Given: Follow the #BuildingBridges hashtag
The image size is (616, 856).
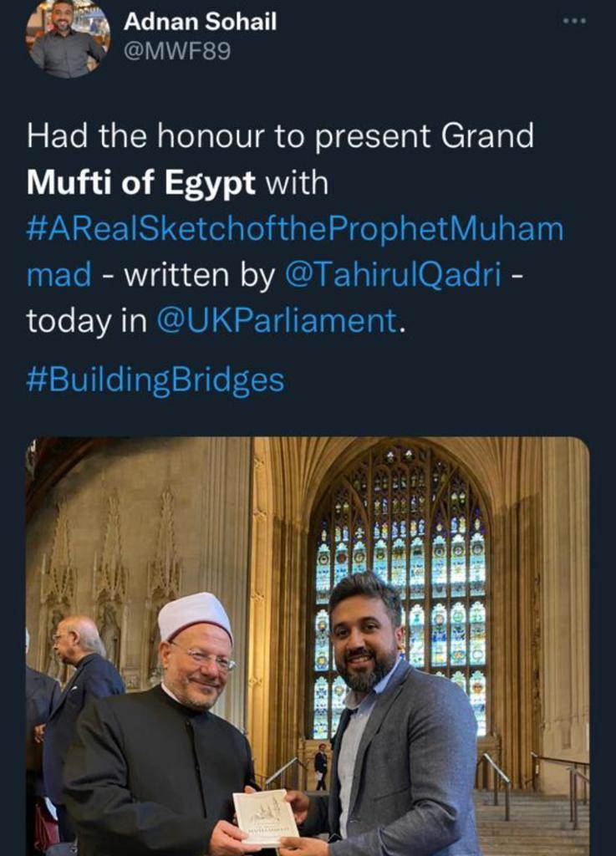Looking at the screenshot, I should (155, 380).
